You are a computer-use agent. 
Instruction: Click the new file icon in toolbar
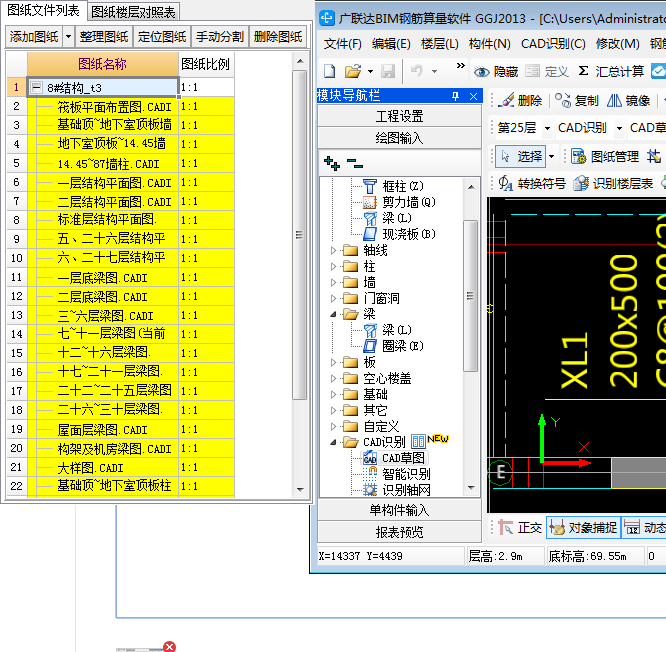330,71
